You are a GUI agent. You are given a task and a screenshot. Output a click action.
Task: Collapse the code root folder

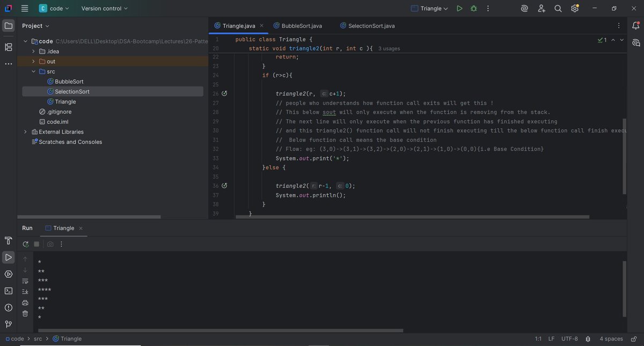click(x=25, y=41)
